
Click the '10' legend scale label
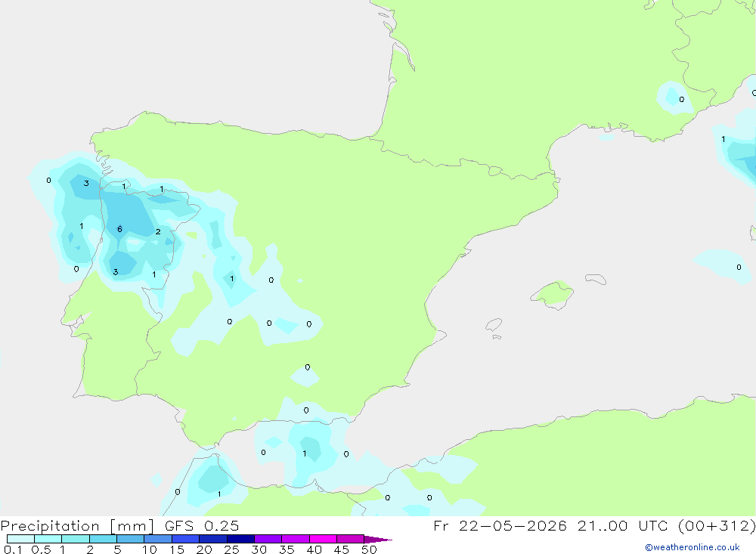[x=150, y=549]
